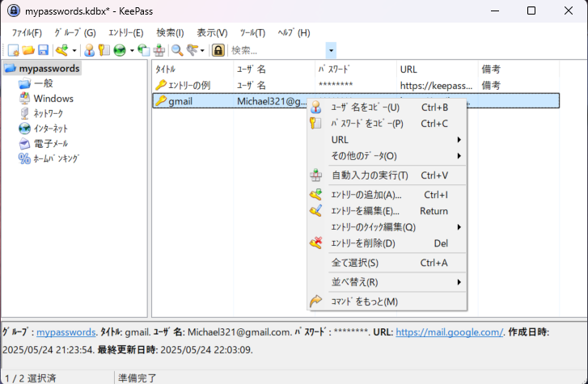Screen dimensions: 588x384
Task: Open the quick search dropdown arrow
Action: 331,50
